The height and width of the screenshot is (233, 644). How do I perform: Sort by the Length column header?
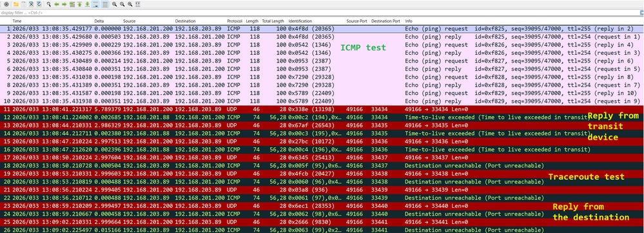252,21
